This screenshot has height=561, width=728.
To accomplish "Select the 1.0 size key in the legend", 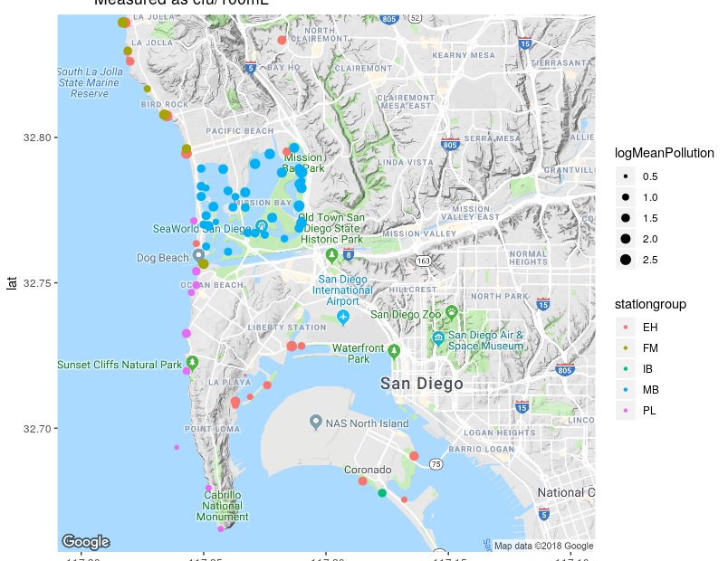I will [626, 197].
